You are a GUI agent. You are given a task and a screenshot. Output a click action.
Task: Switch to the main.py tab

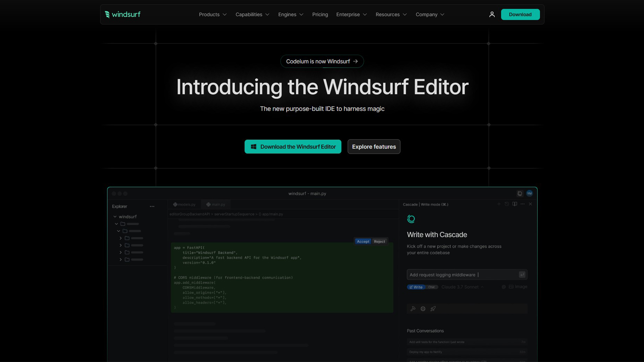216,204
